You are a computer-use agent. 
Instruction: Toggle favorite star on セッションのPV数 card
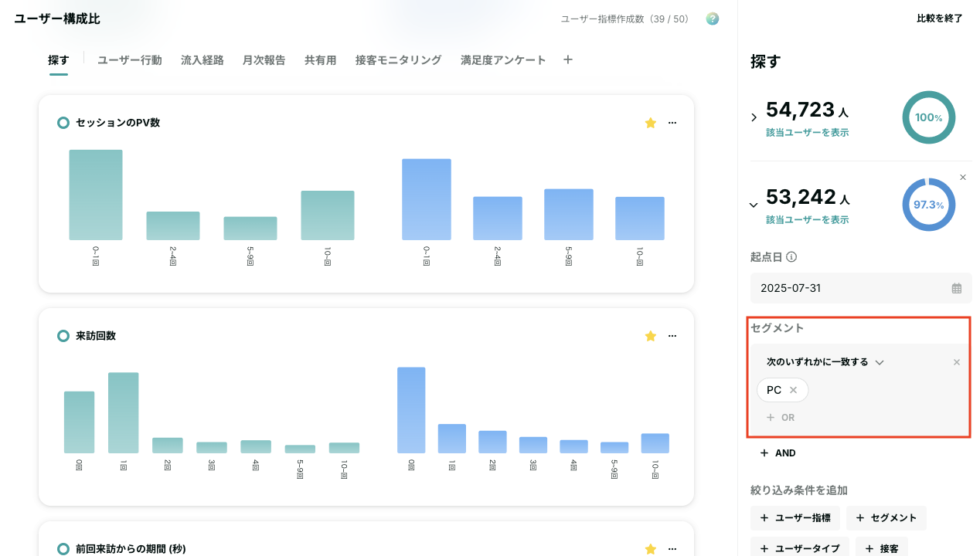point(651,123)
